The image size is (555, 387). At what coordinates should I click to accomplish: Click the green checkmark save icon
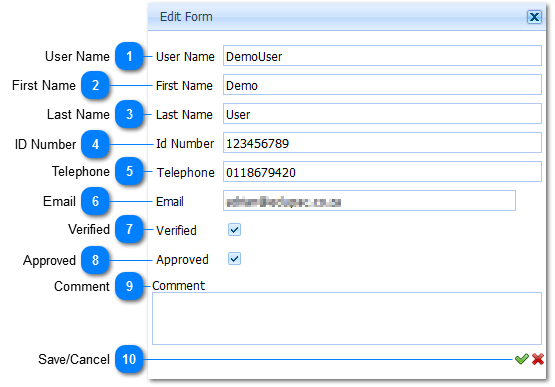[x=521, y=359]
